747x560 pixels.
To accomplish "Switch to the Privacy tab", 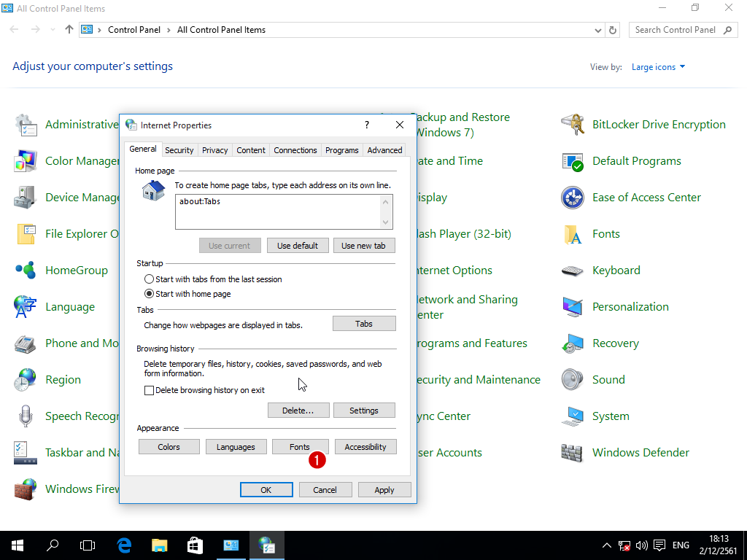I will pyautogui.click(x=215, y=150).
